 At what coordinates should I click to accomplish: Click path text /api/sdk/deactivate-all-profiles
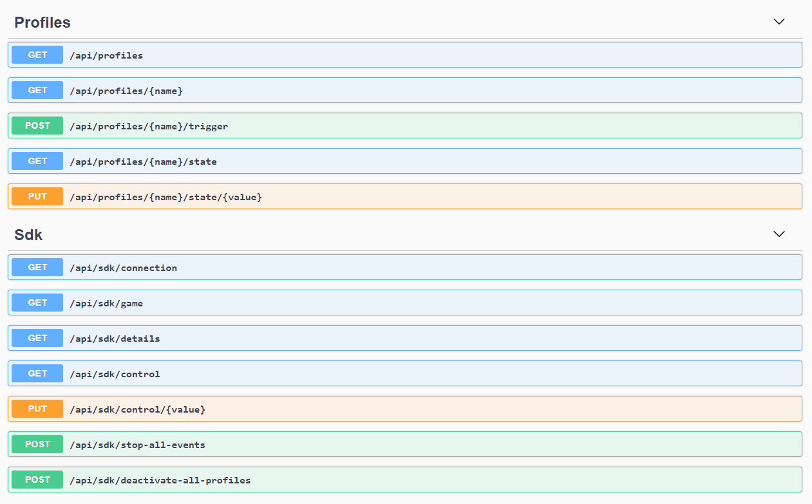tap(160, 480)
